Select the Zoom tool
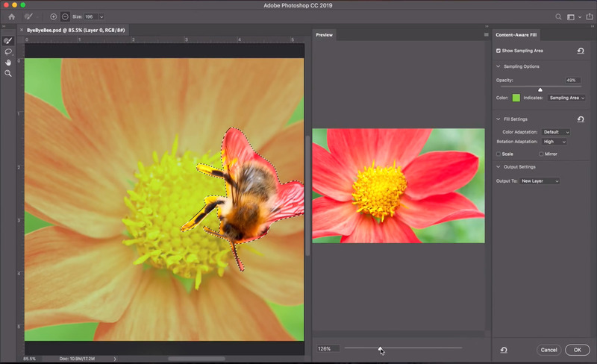The image size is (597, 364). [8, 73]
